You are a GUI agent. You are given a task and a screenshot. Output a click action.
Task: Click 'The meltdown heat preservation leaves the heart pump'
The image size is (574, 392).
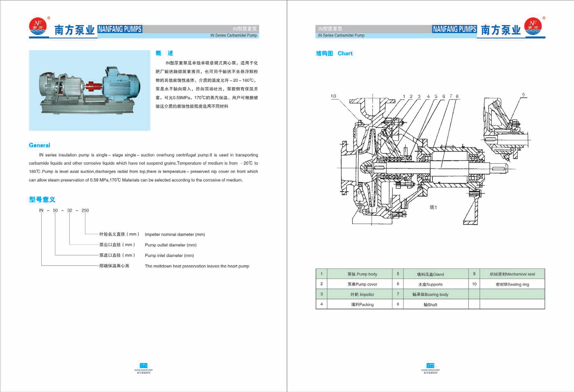197,266
